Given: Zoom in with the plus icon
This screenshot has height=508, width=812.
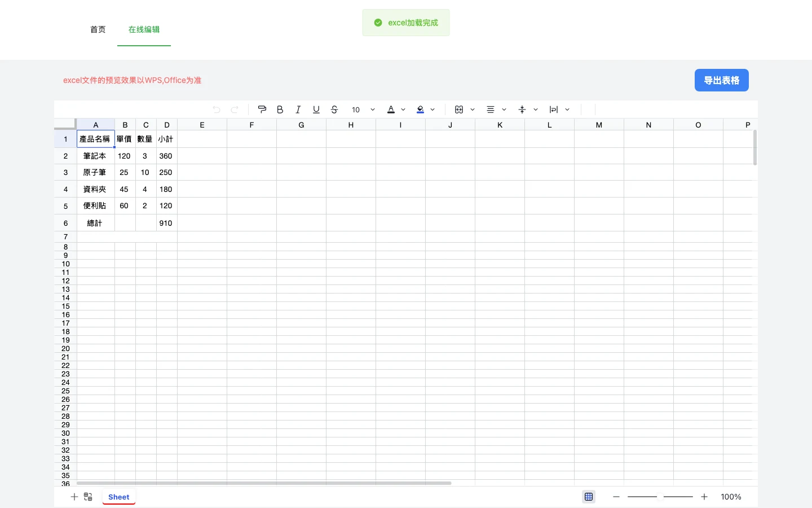Looking at the screenshot, I should [x=704, y=497].
